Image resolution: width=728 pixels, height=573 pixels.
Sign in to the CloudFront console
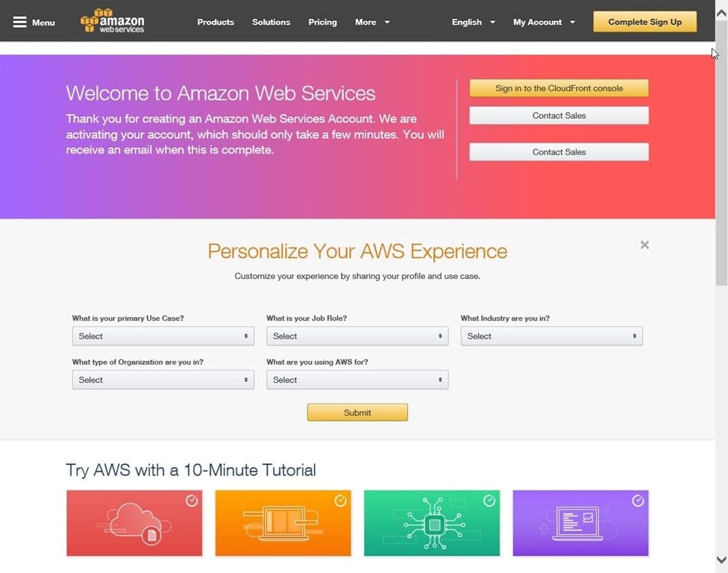[559, 88]
